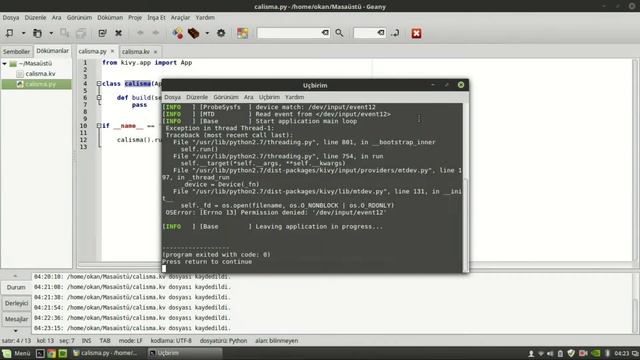Click the Compile toolbar icon
640x360 pixels.
point(178,33)
